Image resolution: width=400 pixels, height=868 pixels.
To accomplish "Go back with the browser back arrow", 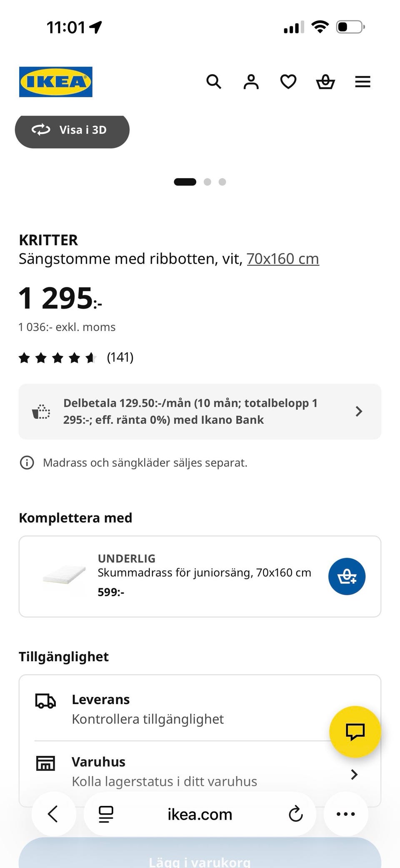I will (x=53, y=814).
